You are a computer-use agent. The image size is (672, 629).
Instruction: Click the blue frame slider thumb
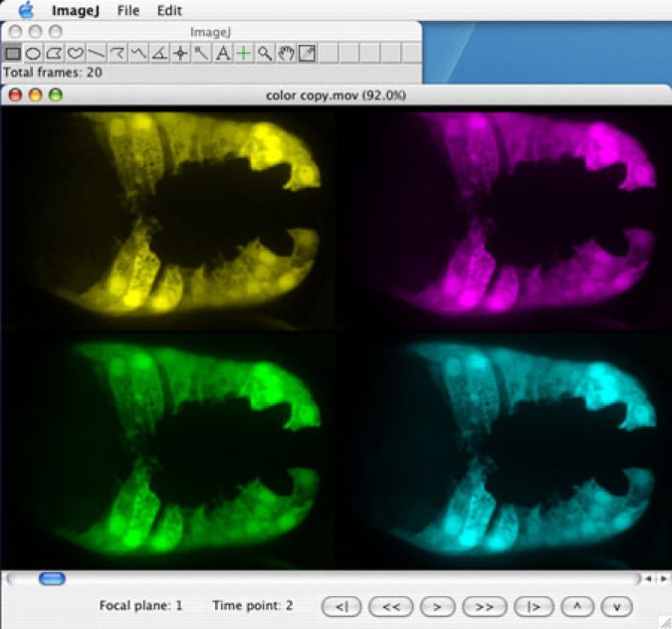(x=52, y=578)
